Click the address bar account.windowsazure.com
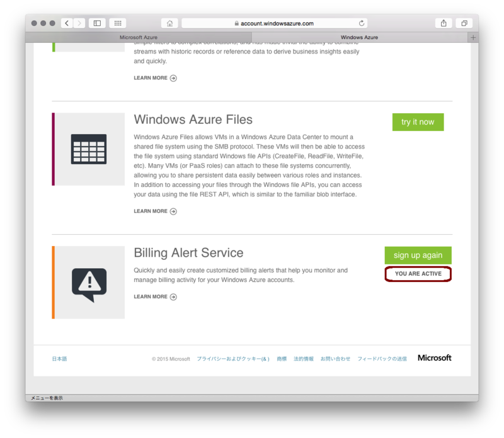This screenshot has height=438, width=504. (x=274, y=23)
